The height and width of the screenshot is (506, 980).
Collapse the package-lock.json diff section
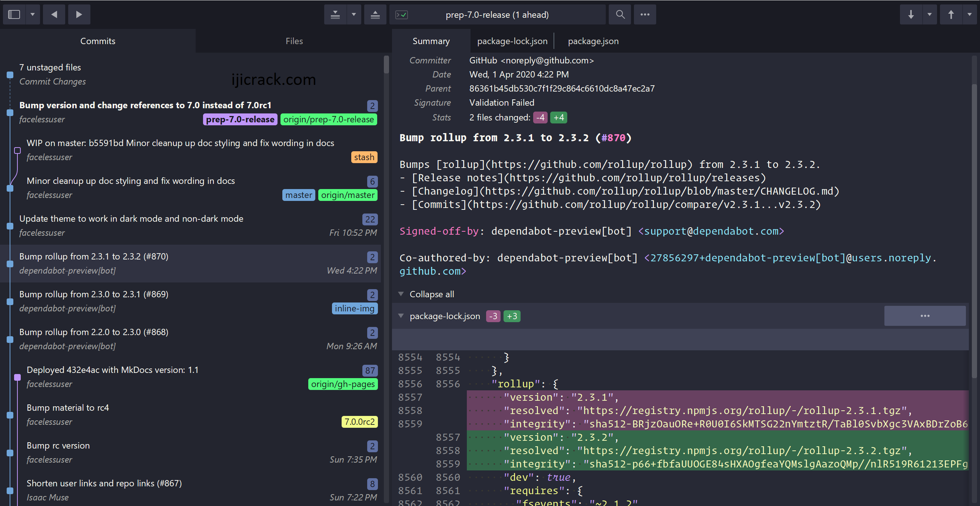(x=401, y=316)
